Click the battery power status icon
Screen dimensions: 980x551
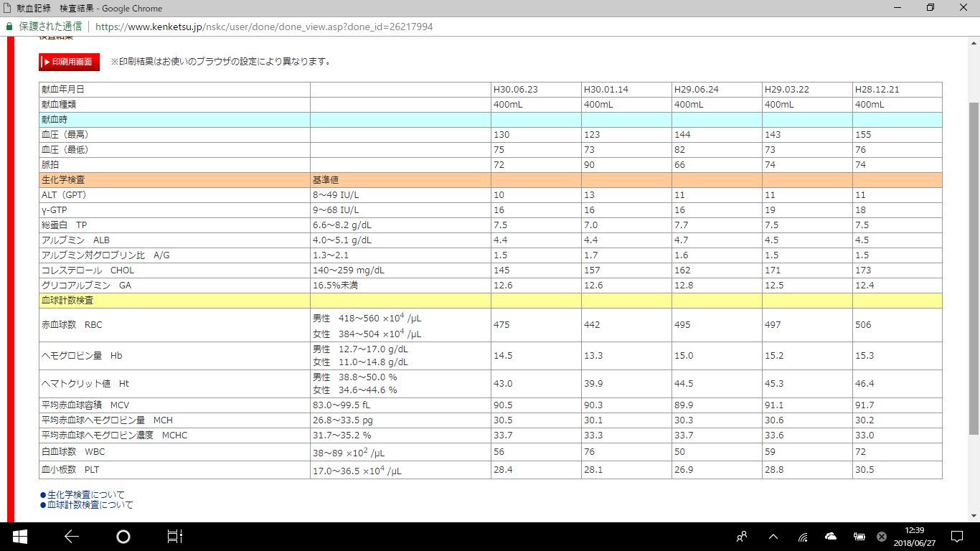859,537
